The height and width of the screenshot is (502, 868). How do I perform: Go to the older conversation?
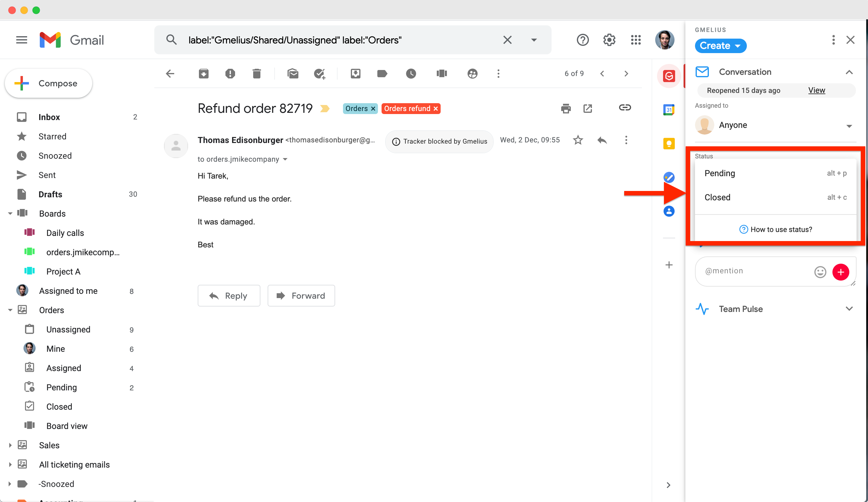(626, 73)
